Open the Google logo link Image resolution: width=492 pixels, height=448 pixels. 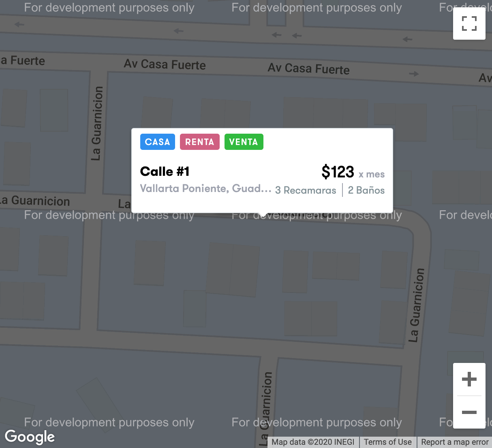[x=30, y=437]
